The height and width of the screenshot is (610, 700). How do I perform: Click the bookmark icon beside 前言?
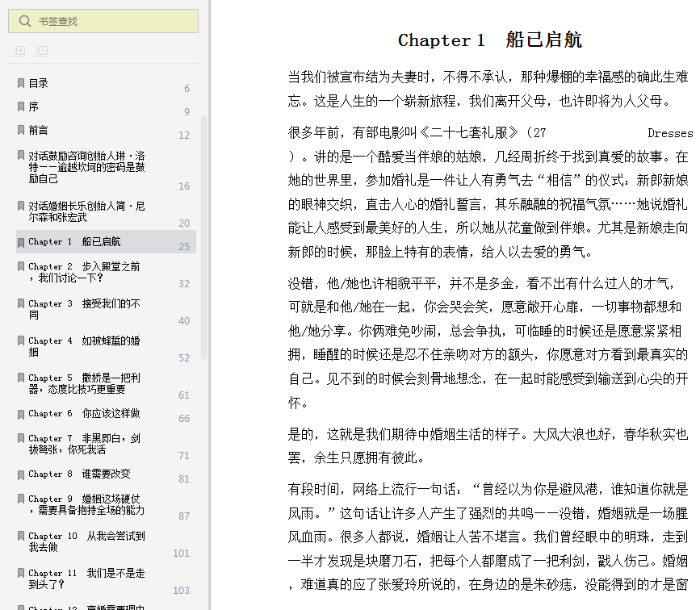(x=20, y=130)
